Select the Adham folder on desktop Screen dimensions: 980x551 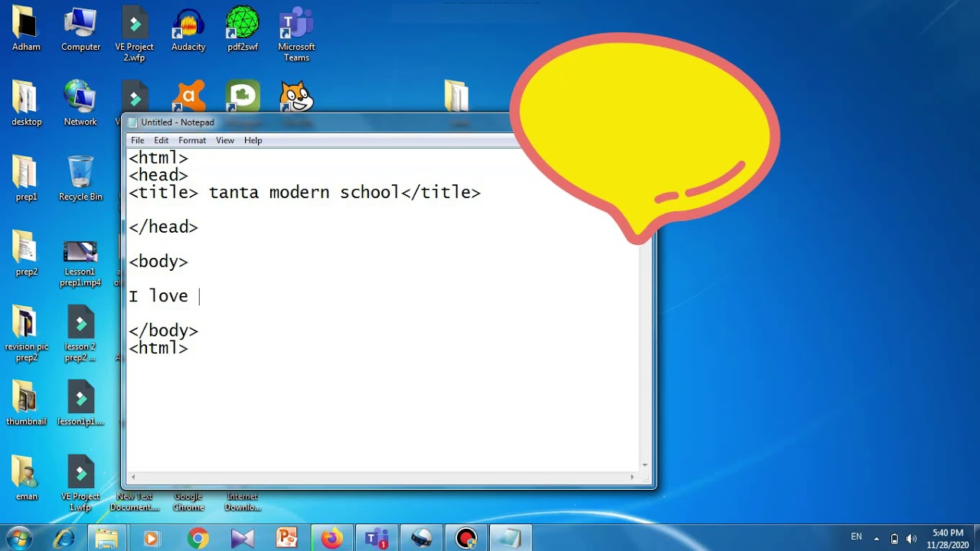click(26, 29)
